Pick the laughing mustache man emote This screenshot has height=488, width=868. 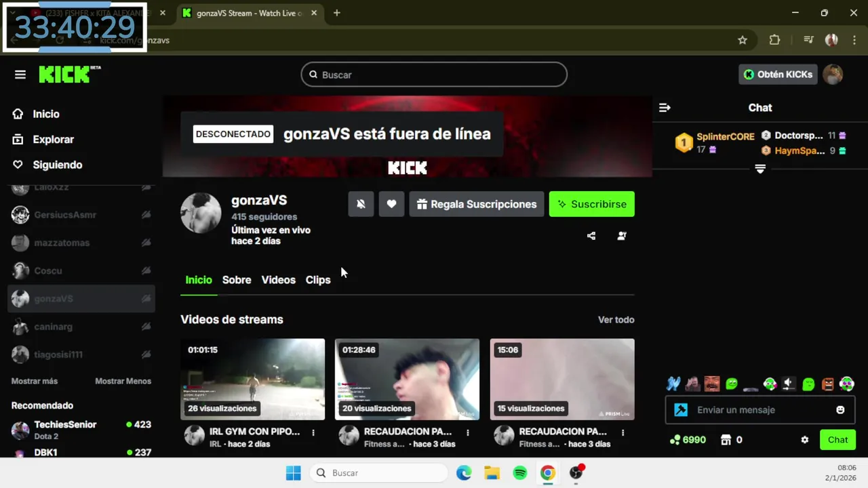711,384
